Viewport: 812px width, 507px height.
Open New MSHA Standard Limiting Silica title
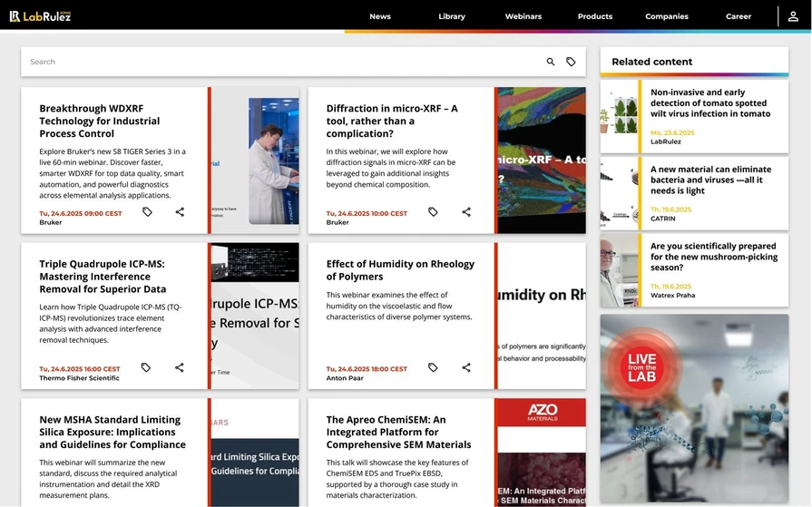coord(113,432)
